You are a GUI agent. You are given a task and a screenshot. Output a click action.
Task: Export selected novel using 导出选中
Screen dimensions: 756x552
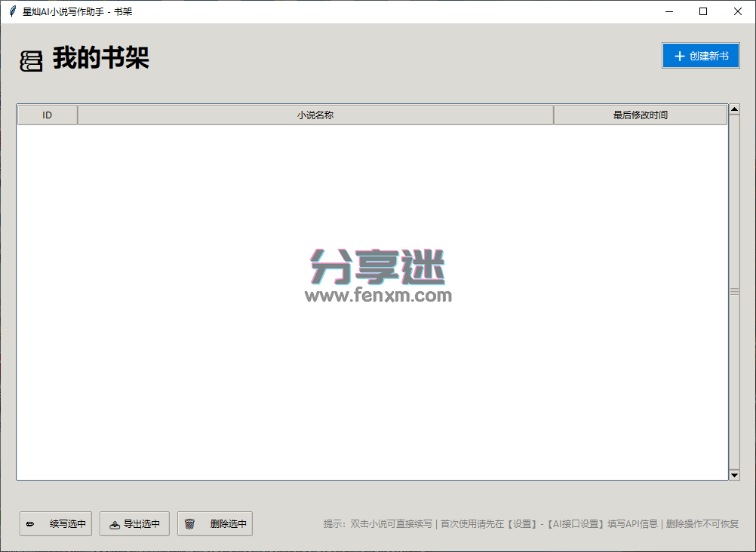(134, 523)
